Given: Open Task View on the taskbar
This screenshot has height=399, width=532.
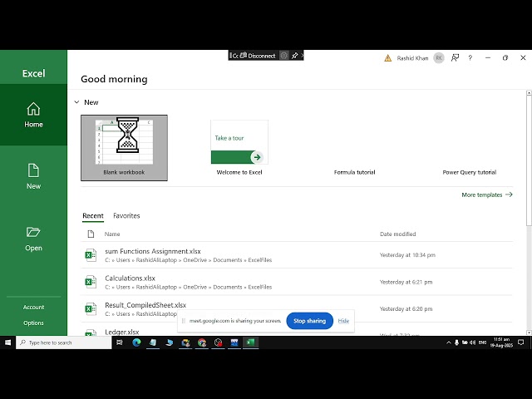Looking at the screenshot, I should coord(120,342).
